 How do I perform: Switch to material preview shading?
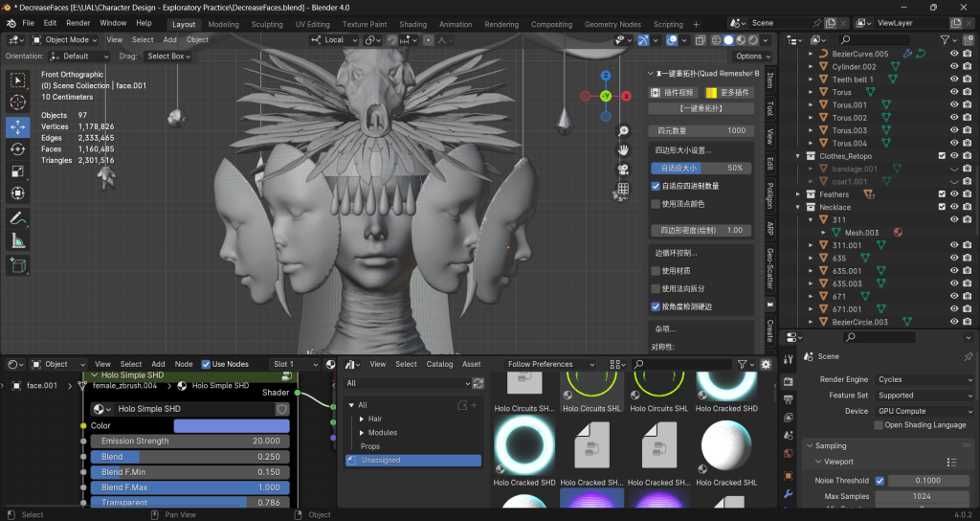[742, 40]
